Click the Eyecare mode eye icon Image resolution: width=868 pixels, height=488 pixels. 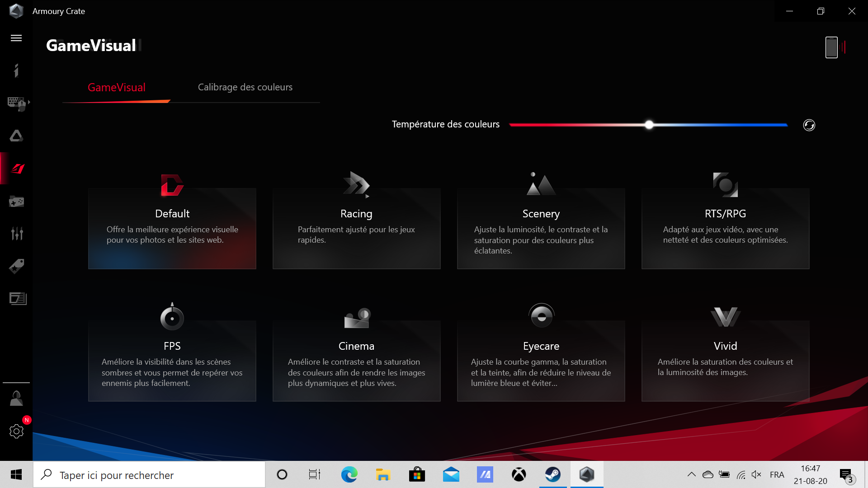541,315
